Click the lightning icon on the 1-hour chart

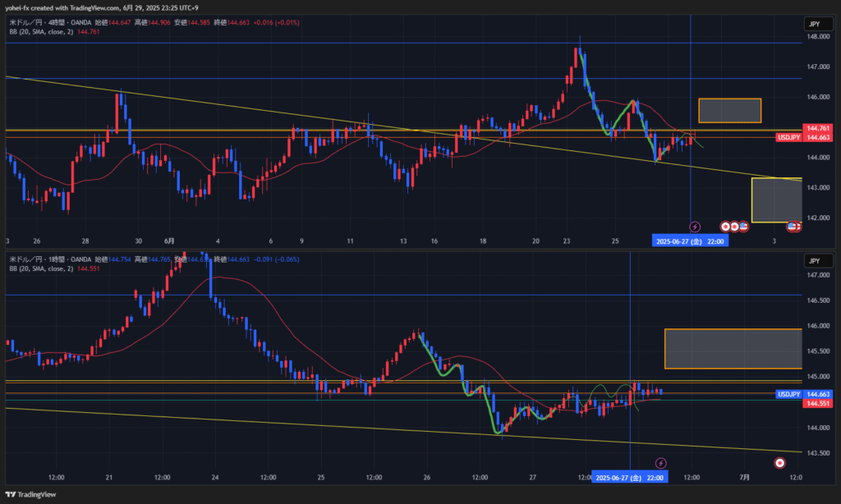(x=661, y=463)
